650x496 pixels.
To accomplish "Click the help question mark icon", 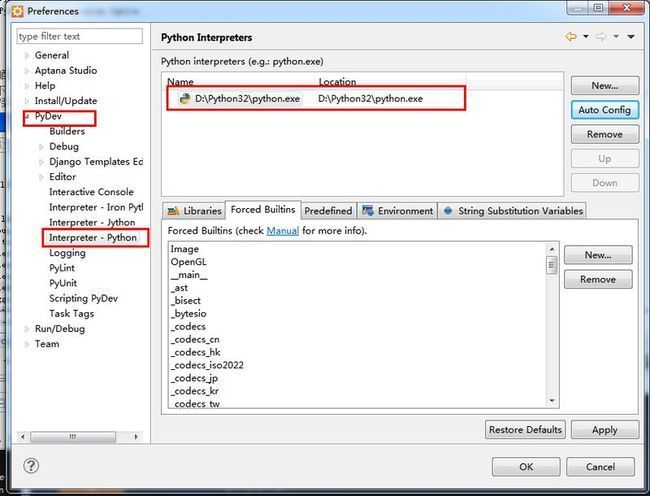I will [31, 466].
